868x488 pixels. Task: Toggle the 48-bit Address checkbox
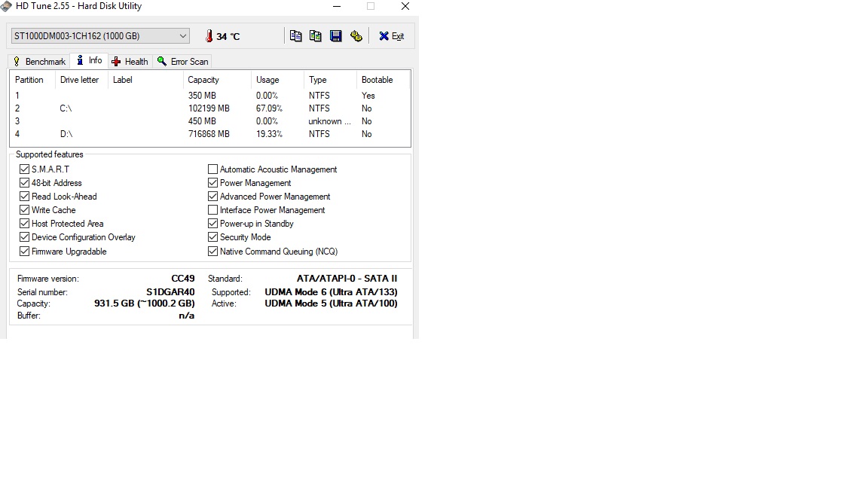pyautogui.click(x=24, y=182)
